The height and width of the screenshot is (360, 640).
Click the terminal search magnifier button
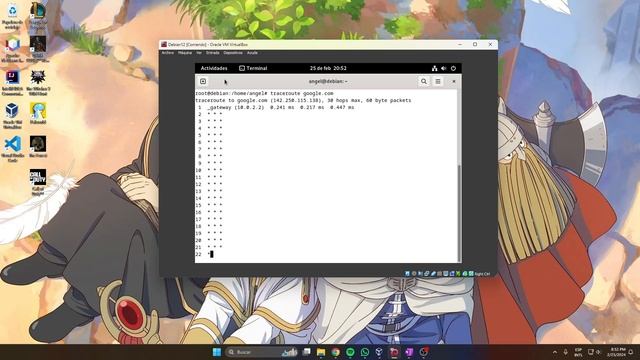coord(424,81)
